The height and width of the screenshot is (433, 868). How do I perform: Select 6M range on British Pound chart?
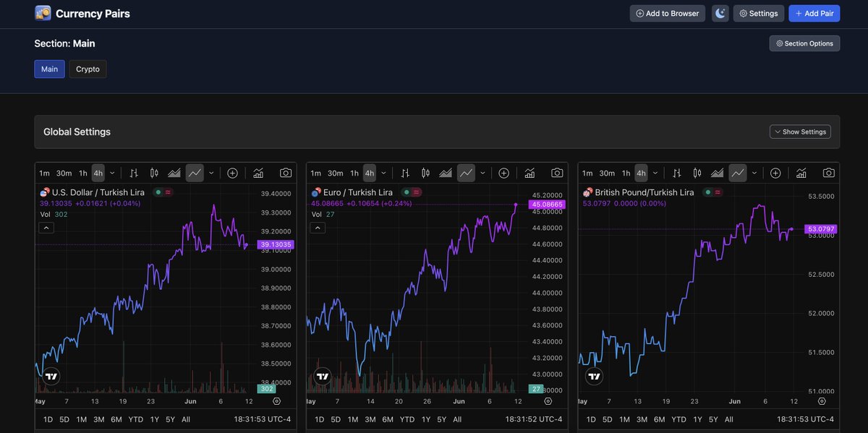pyautogui.click(x=659, y=419)
